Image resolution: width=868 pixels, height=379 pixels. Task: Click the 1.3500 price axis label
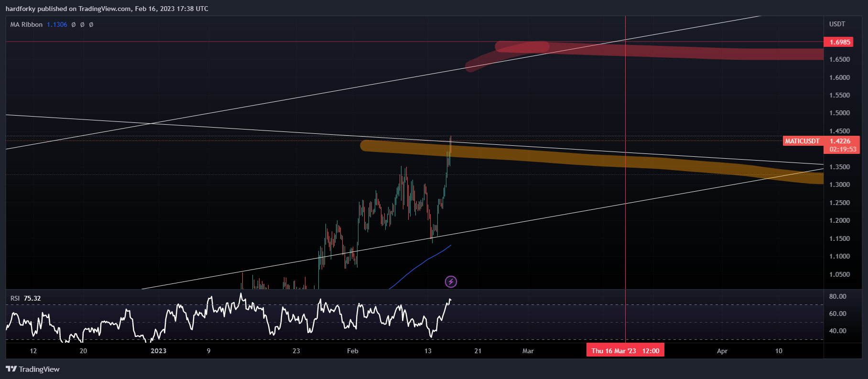coord(840,167)
